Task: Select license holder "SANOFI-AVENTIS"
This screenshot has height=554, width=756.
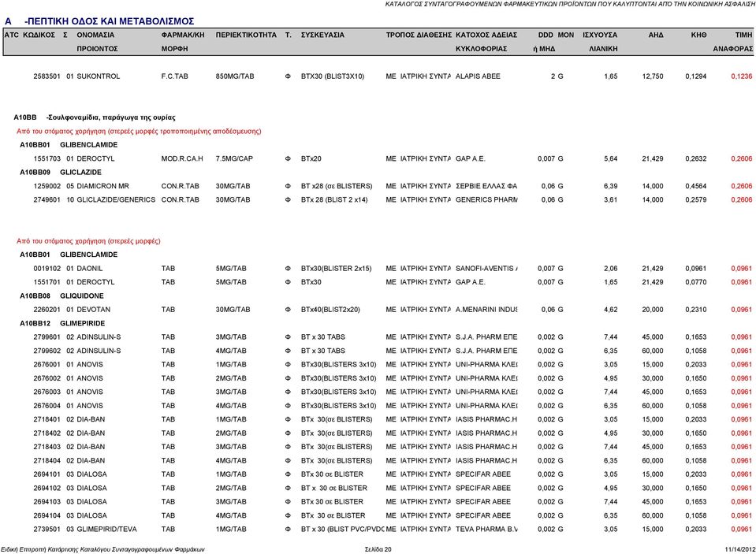Action: 485,269
